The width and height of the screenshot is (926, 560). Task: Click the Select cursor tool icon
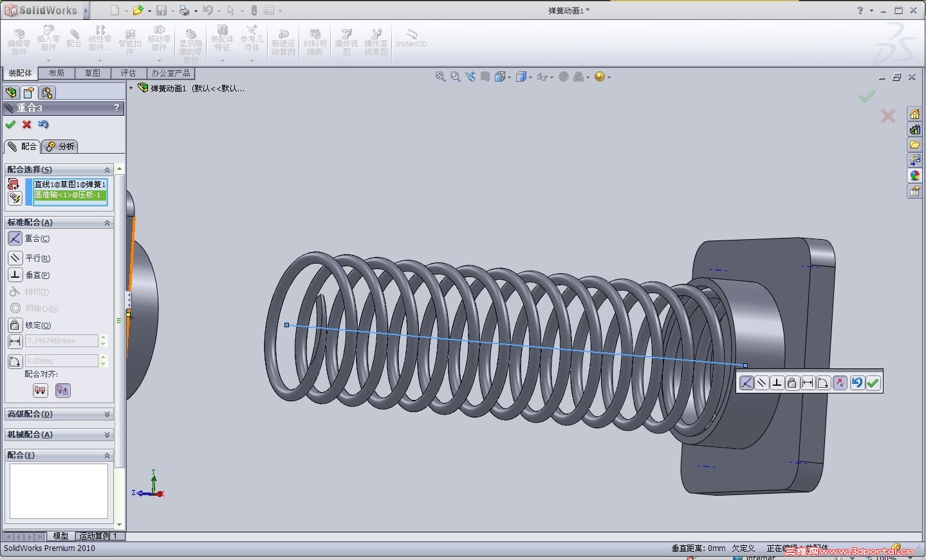(x=231, y=10)
